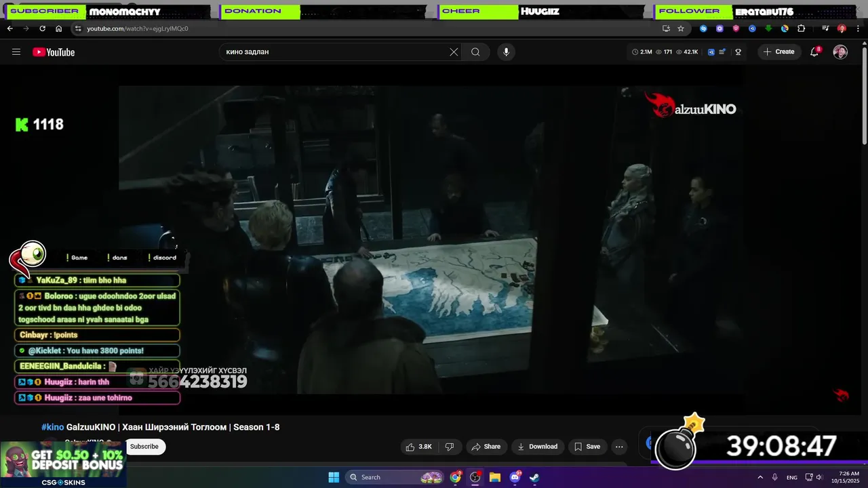Open the Windows Start menu
The image size is (868, 488).
point(334,477)
